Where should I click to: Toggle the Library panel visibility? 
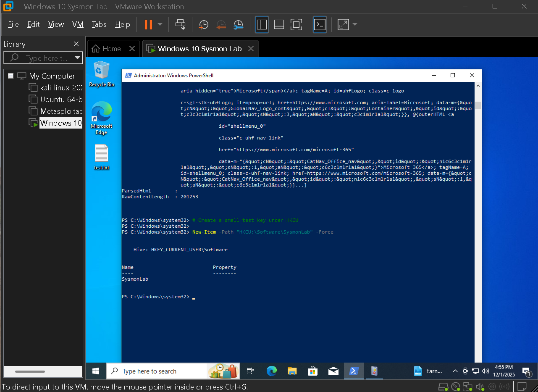pos(262,24)
